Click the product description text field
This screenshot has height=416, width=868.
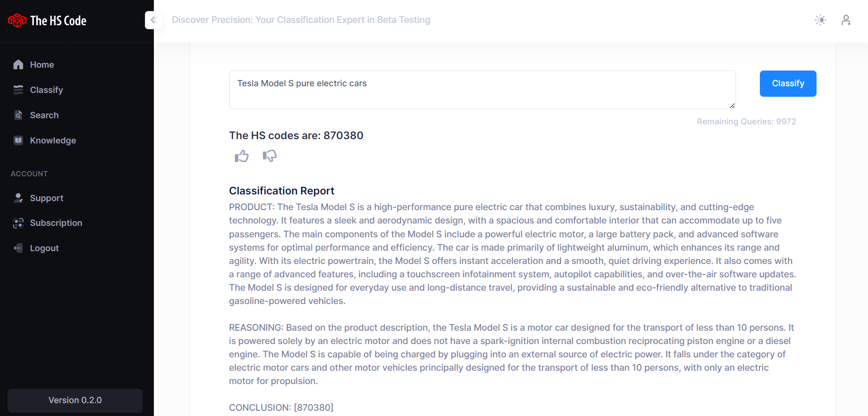click(482, 90)
